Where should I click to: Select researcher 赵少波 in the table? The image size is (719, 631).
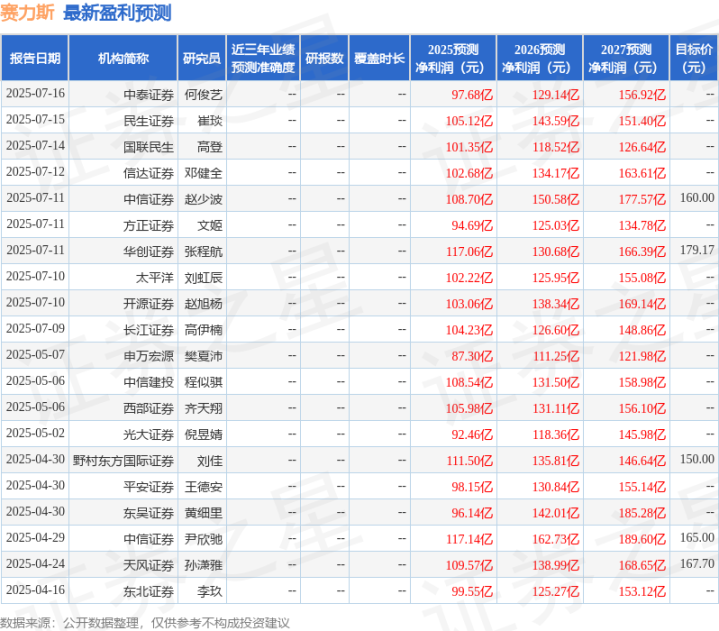click(x=204, y=199)
